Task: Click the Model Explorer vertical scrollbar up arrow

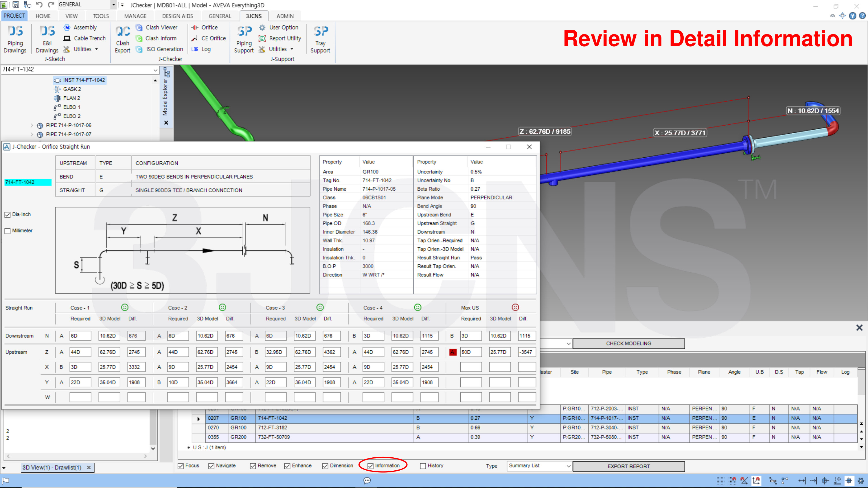Action: click(155, 80)
